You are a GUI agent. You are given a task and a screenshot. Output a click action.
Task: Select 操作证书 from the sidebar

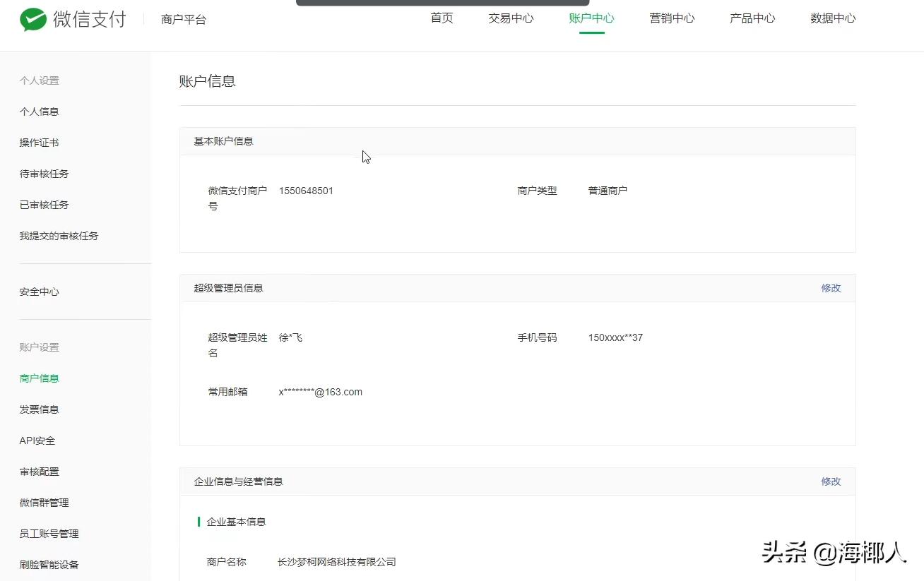click(x=39, y=142)
